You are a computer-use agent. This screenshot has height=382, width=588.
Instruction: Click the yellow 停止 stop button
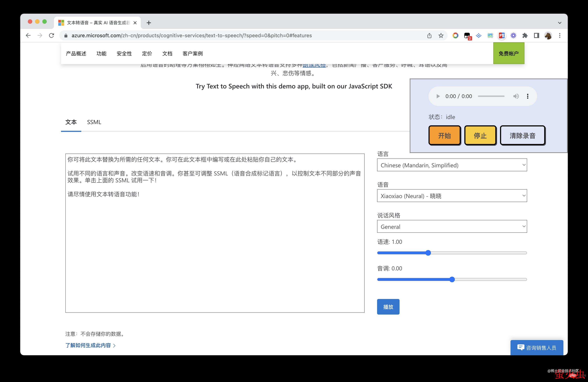(480, 135)
